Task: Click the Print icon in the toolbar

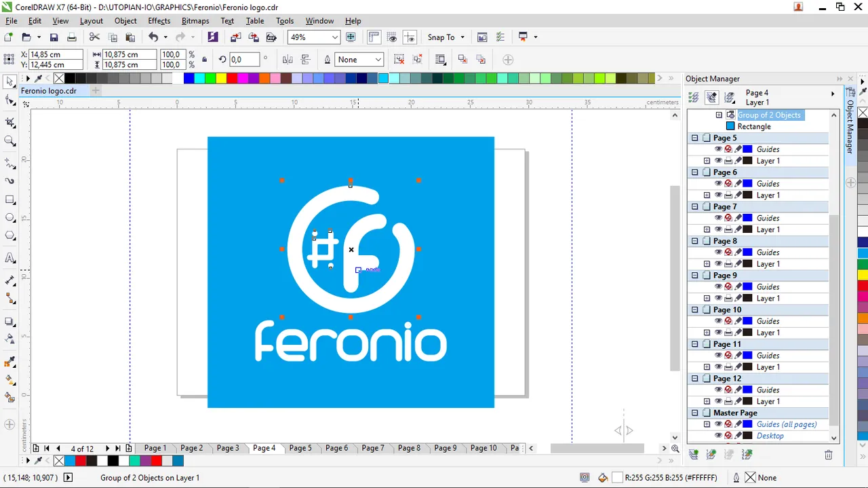Action: (x=71, y=37)
